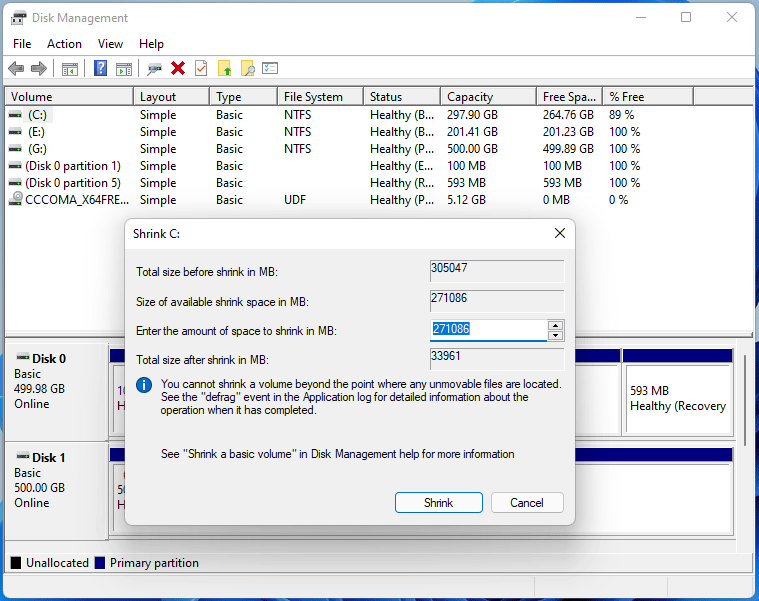Click the blue information icon in Shrink dialog

144,385
